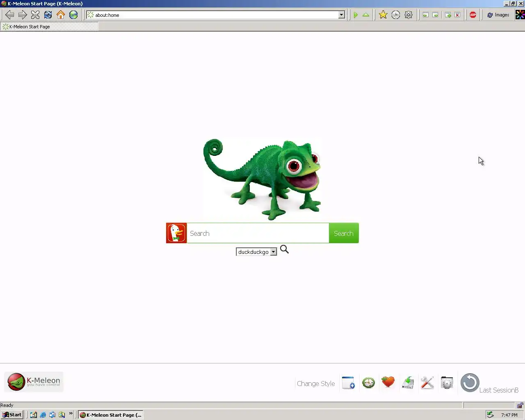The image size is (525, 420).
Task: Open new window icon in bottom bar
Action: pos(348,383)
